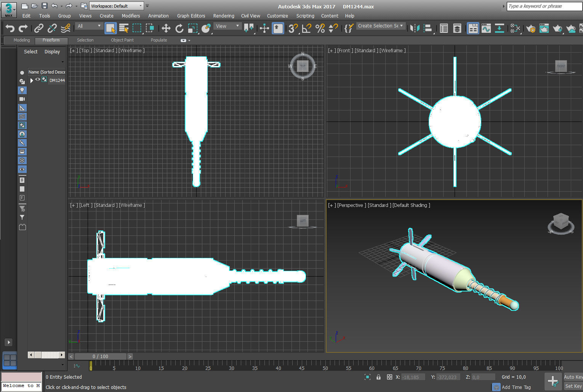This screenshot has height=392, width=583.
Task: Click the Redo arrow in main toolbar
Action: coord(23,28)
